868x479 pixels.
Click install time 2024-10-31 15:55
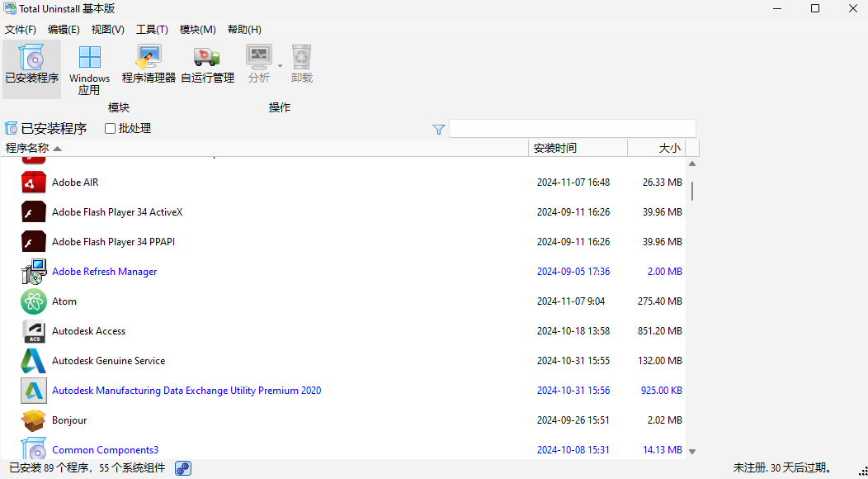click(x=573, y=361)
